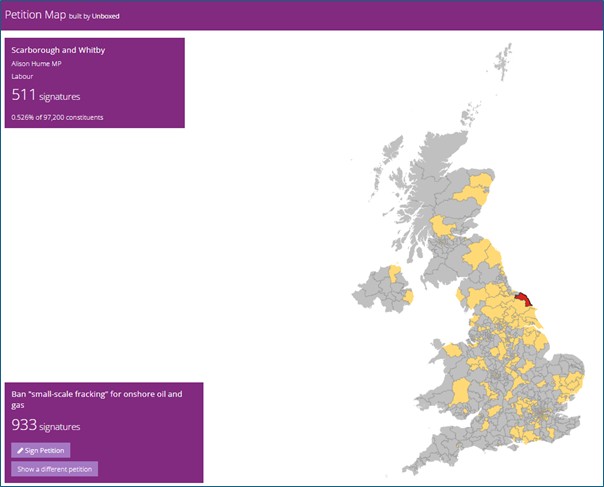Click the 511 signatures count

tap(45, 96)
